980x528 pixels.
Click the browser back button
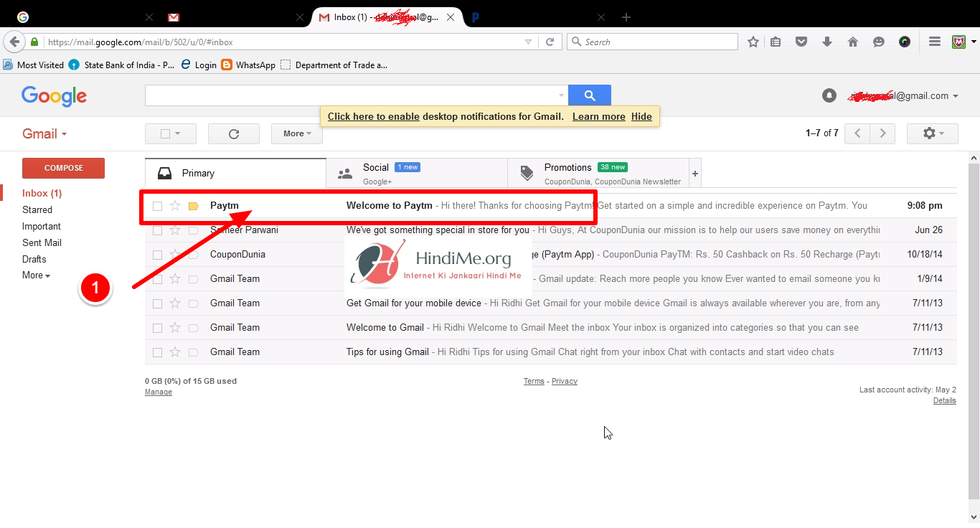click(x=14, y=42)
